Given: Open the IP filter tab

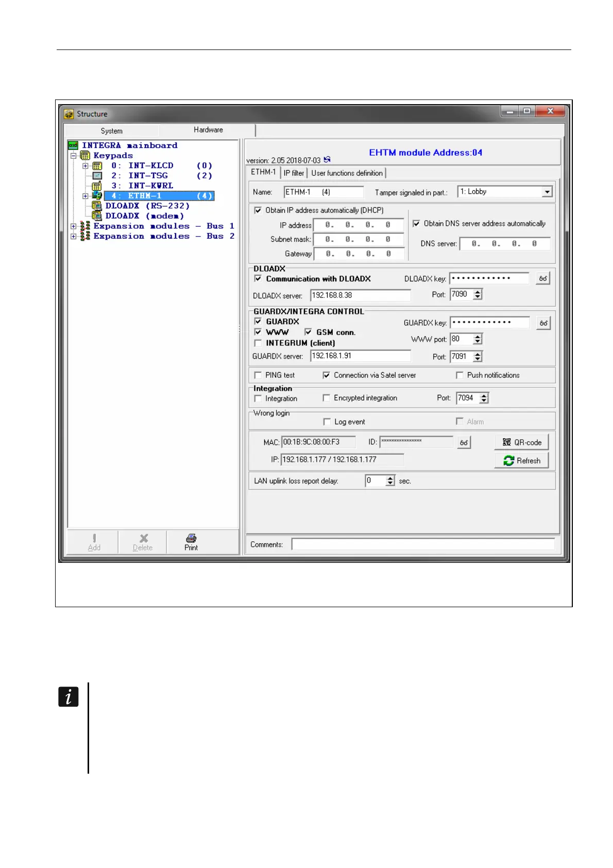Looking at the screenshot, I should point(294,173).
